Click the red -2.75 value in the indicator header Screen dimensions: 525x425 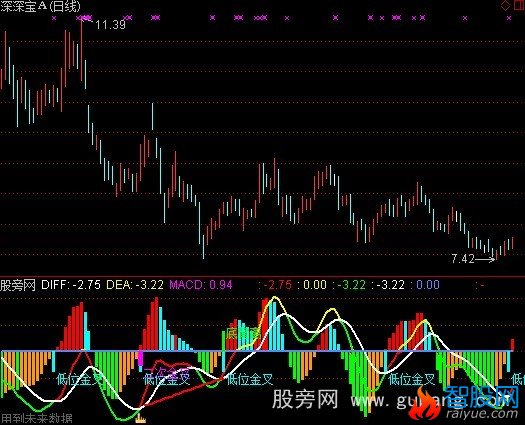278,285
